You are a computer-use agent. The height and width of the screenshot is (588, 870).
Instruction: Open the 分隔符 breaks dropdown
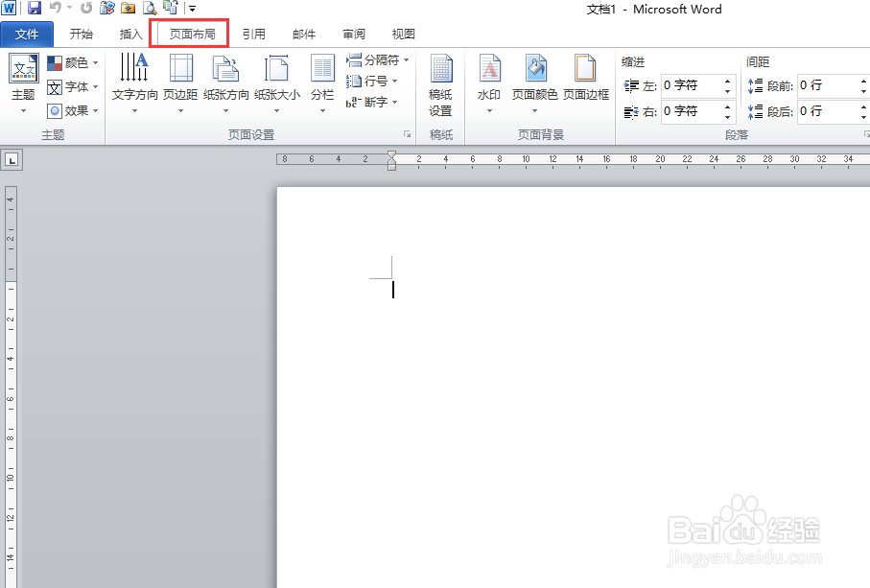[377, 59]
